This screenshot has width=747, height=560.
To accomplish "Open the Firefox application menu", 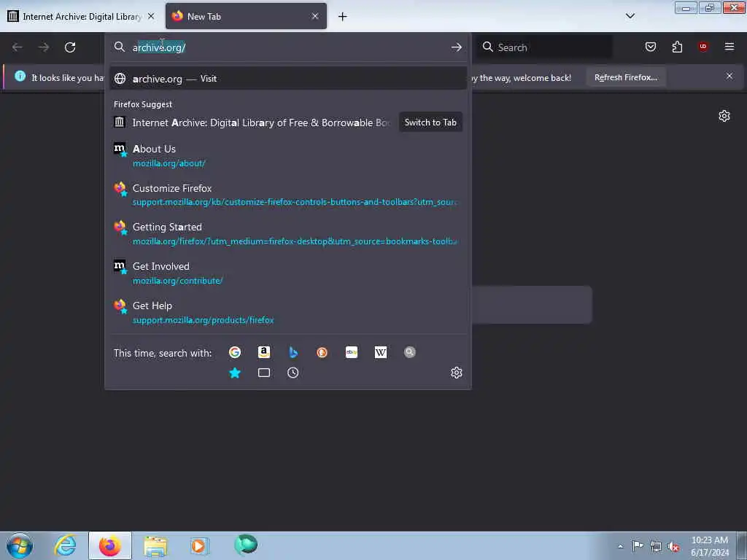I will tap(729, 47).
